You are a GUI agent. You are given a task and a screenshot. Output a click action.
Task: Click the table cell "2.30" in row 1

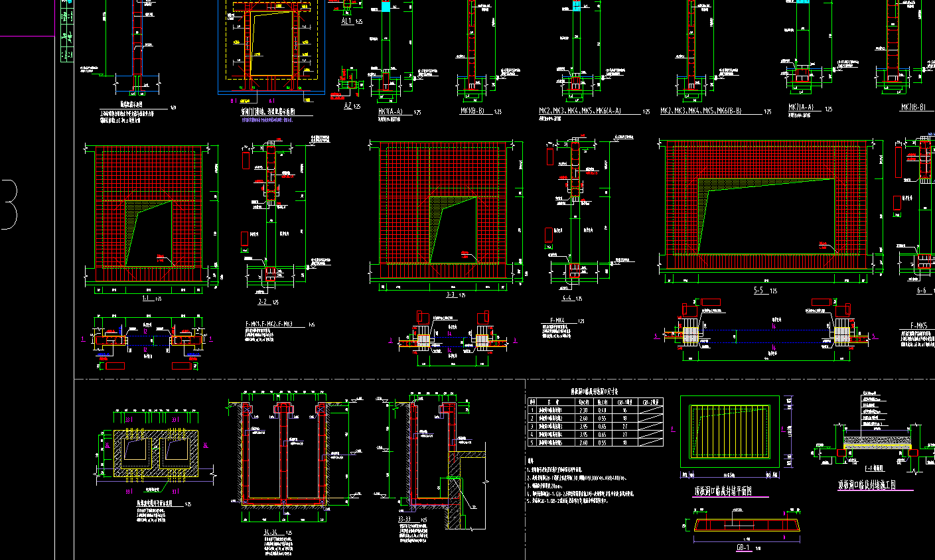click(x=583, y=410)
